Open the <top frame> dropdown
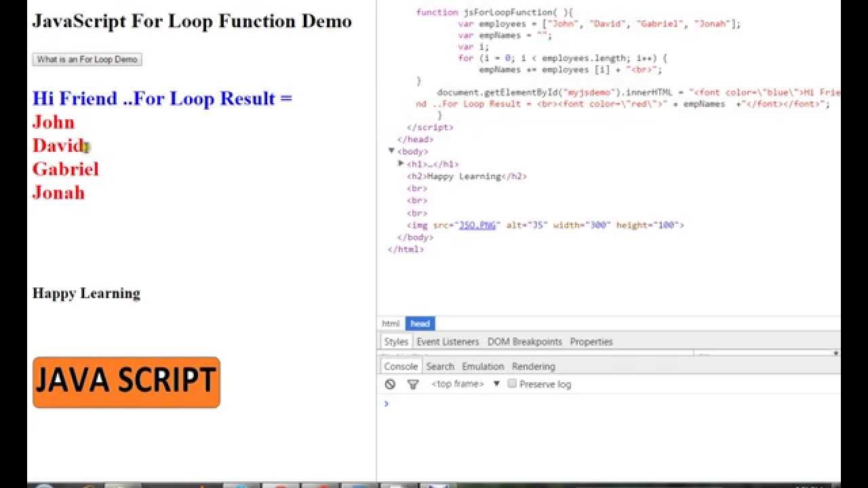The width and height of the screenshot is (868, 488). coord(465,384)
